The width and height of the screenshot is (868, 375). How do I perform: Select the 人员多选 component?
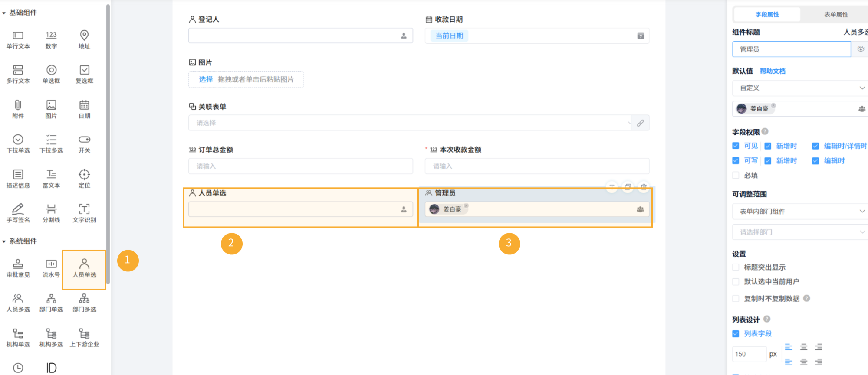[18, 303]
